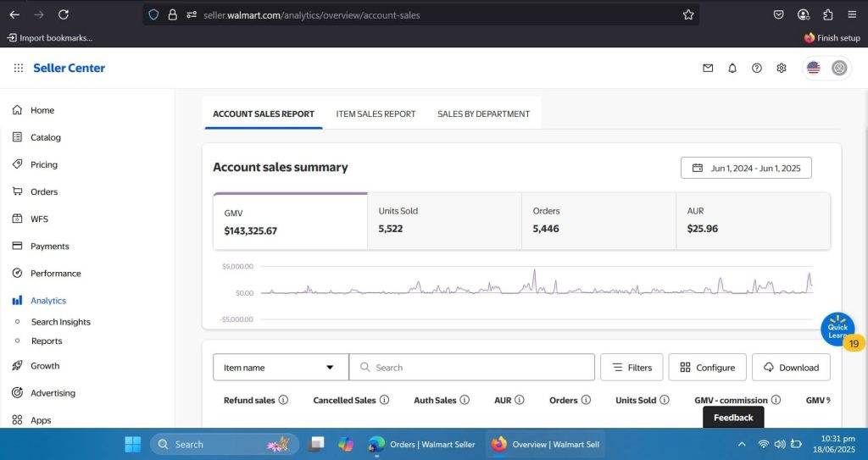
Task: Click the item Search input field
Action: (479, 368)
